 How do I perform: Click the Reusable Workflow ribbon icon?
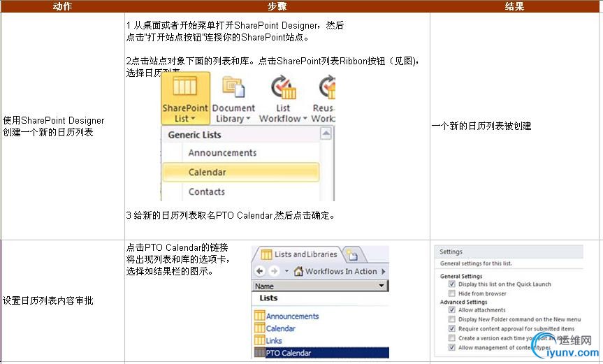(x=327, y=87)
